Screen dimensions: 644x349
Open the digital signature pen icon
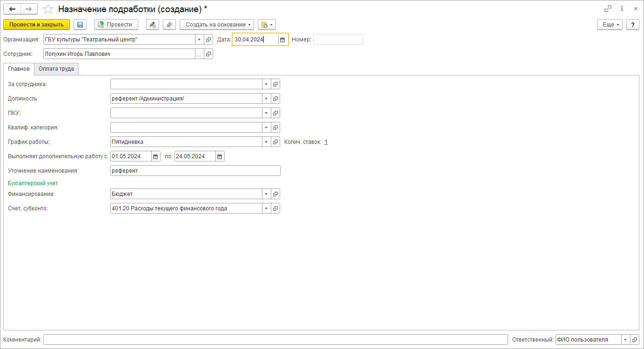[x=152, y=25]
